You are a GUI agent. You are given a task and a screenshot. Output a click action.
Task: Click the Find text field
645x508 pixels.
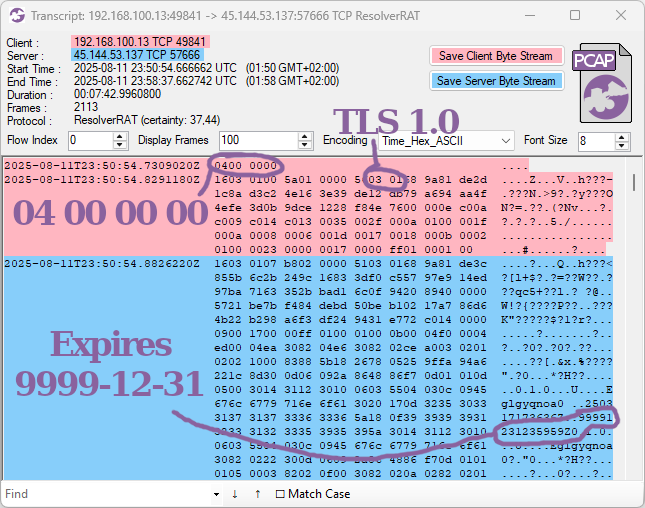pyautogui.click(x=107, y=494)
